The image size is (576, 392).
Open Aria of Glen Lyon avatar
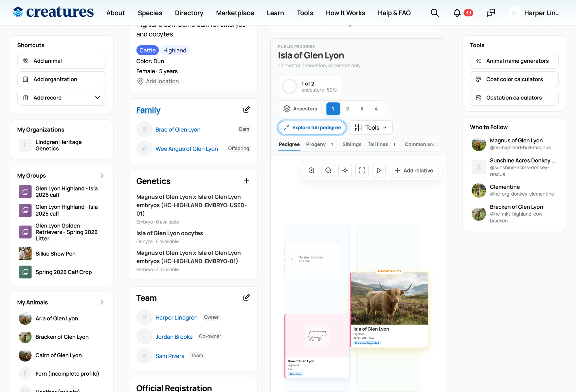tap(25, 318)
